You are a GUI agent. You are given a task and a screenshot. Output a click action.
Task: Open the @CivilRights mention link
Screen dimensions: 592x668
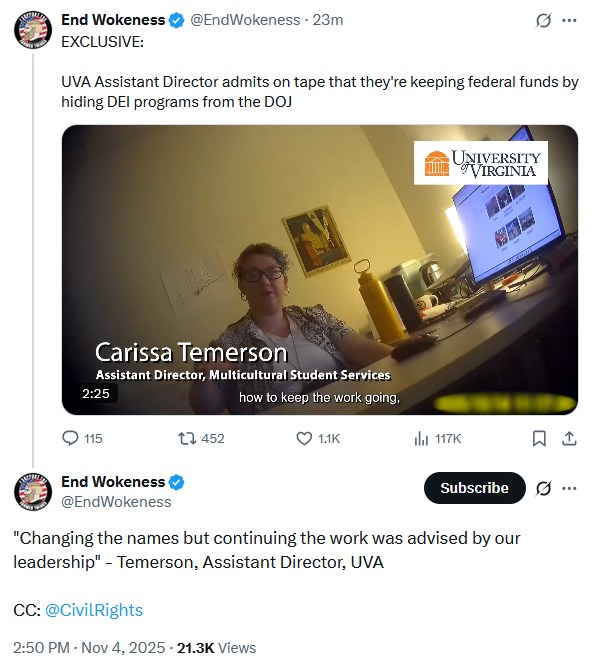(x=94, y=610)
